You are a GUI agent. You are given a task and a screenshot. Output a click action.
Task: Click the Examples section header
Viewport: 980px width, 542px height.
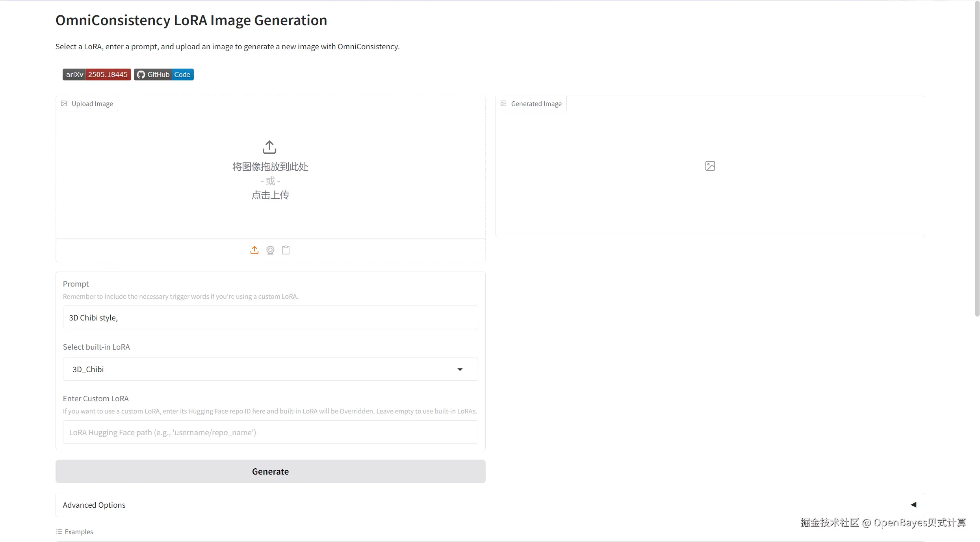[x=79, y=532]
